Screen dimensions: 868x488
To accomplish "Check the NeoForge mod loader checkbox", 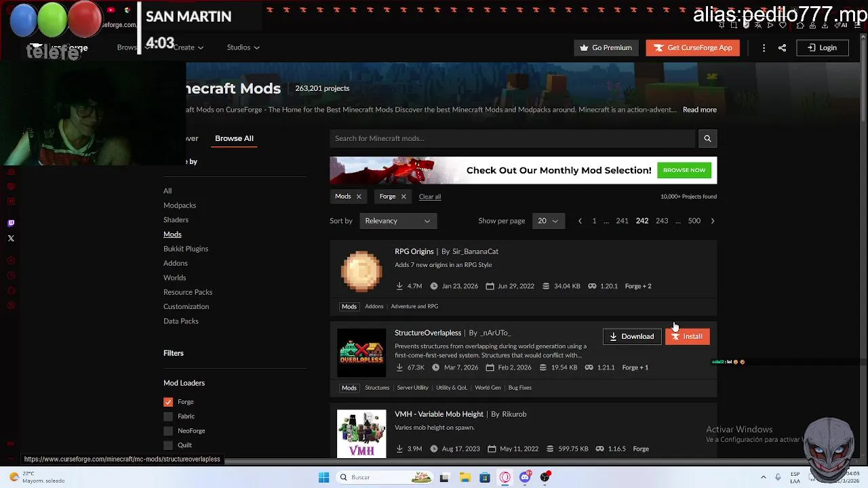I will (x=168, y=431).
